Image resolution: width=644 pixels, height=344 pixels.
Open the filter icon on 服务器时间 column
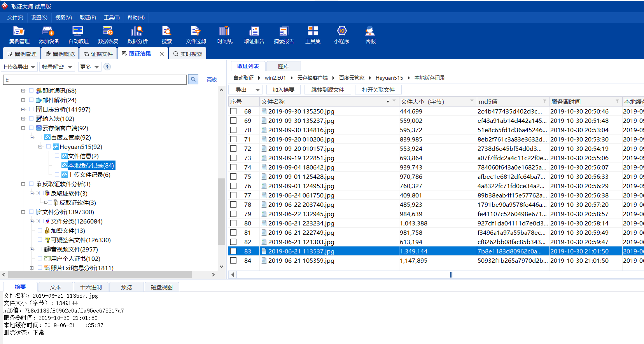pyautogui.click(x=617, y=101)
